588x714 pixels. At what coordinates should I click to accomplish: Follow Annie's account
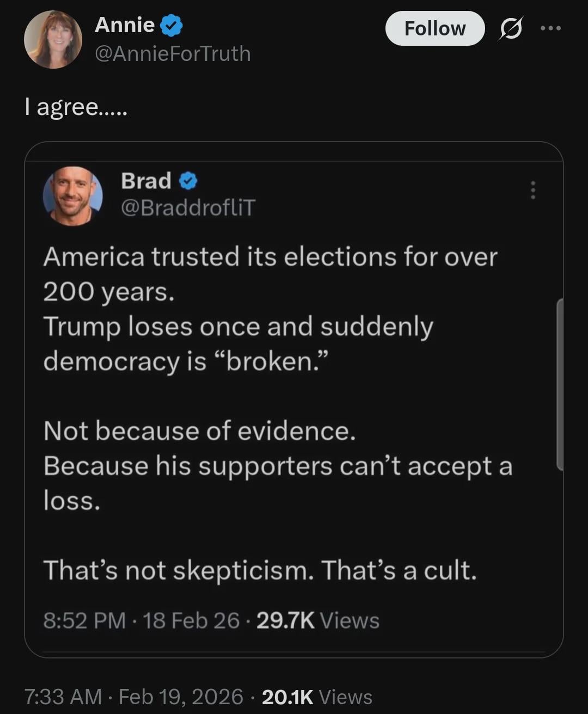[434, 28]
